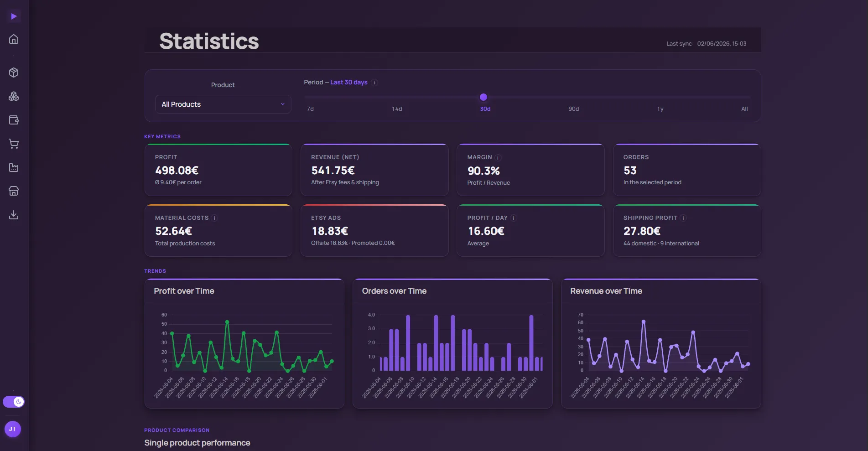This screenshot has height=451, width=868.
Task: Open the Home page from sidebar
Action: [14, 39]
